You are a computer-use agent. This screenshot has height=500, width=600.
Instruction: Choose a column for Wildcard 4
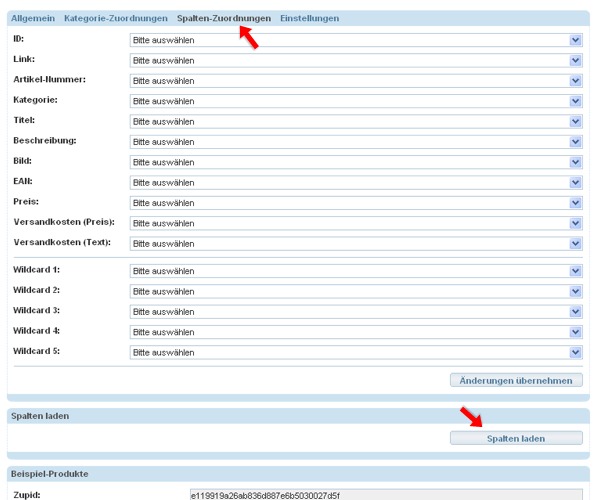click(356, 332)
